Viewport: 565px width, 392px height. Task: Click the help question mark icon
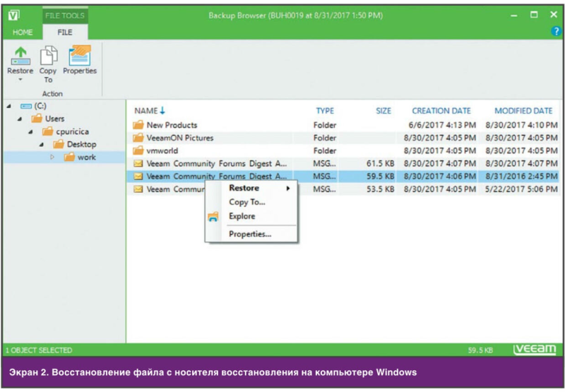click(x=556, y=32)
